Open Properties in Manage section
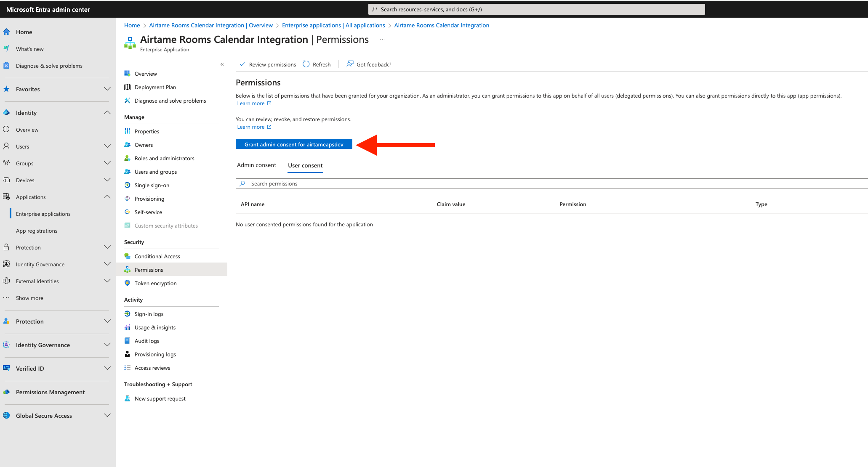 [x=147, y=131]
